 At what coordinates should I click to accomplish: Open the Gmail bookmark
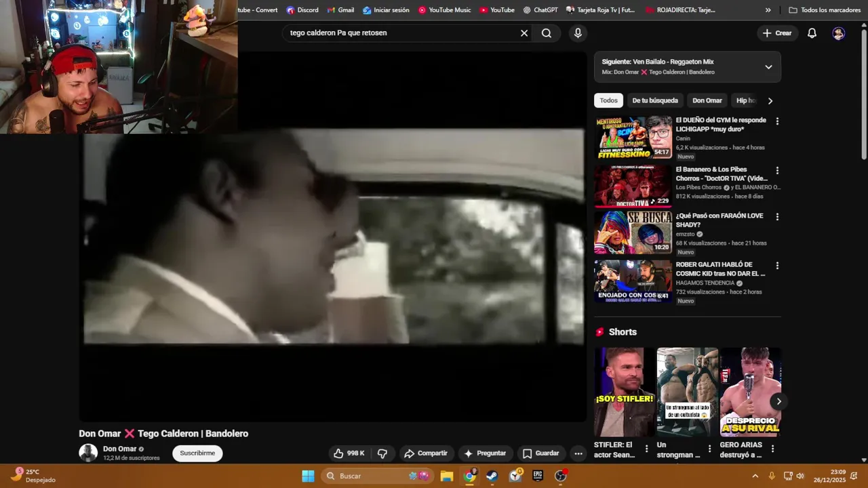point(340,10)
